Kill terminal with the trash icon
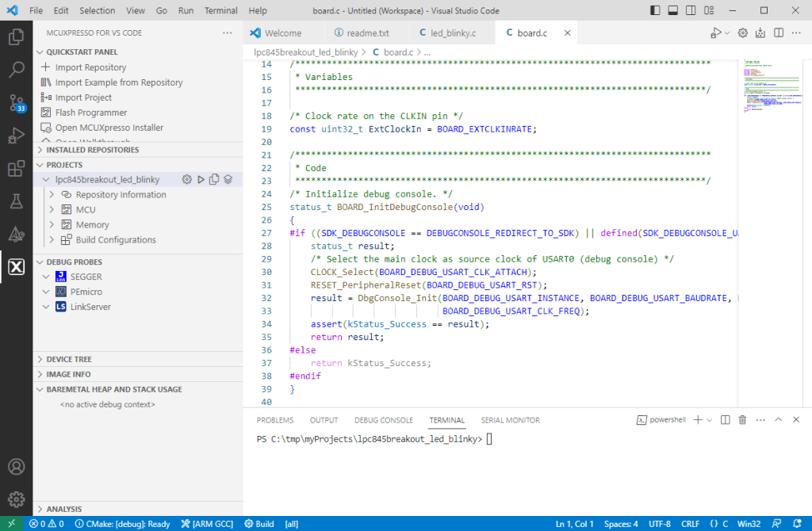 coord(742,420)
